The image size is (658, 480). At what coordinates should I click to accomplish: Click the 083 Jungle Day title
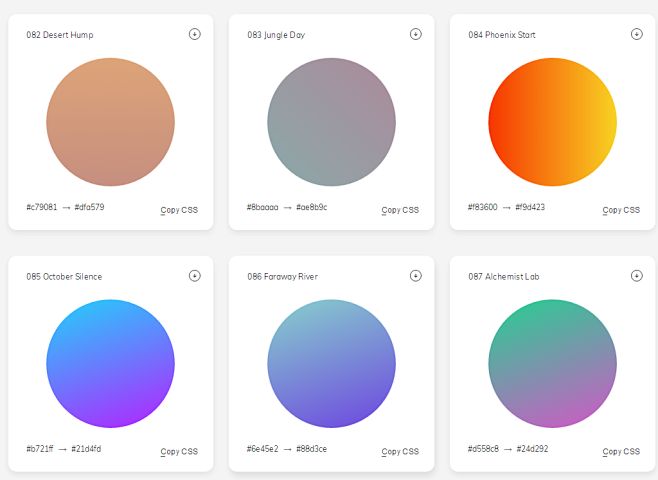[276, 35]
